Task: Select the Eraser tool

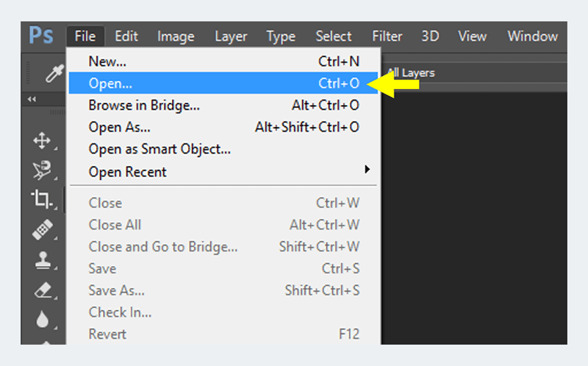Action: tap(43, 290)
